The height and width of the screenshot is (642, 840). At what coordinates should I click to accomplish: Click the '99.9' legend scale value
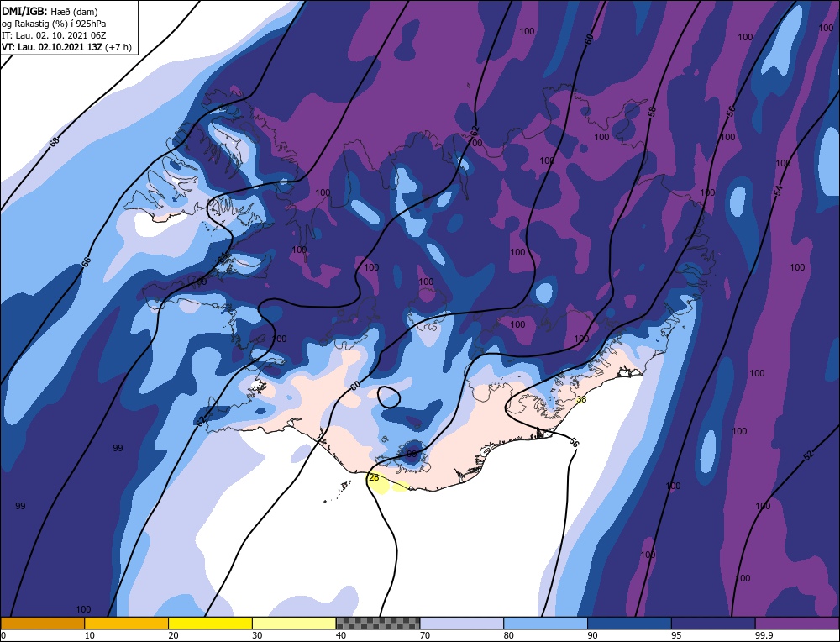click(x=763, y=635)
